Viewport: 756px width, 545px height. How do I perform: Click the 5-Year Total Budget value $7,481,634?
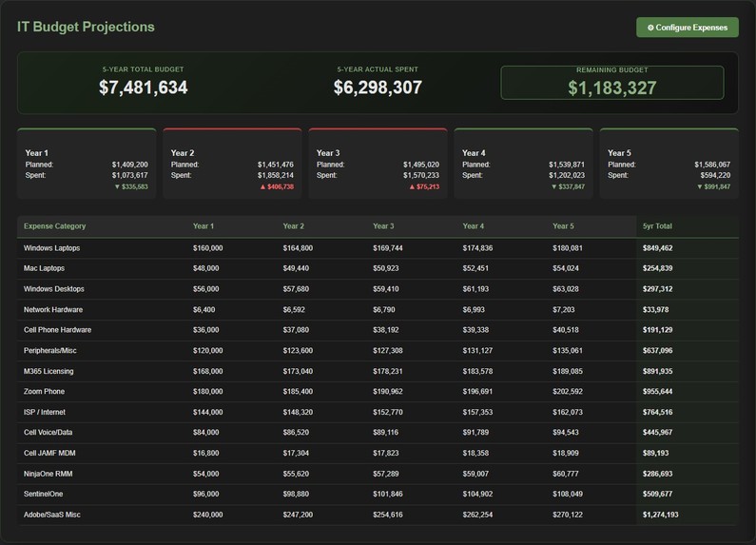[x=144, y=88]
